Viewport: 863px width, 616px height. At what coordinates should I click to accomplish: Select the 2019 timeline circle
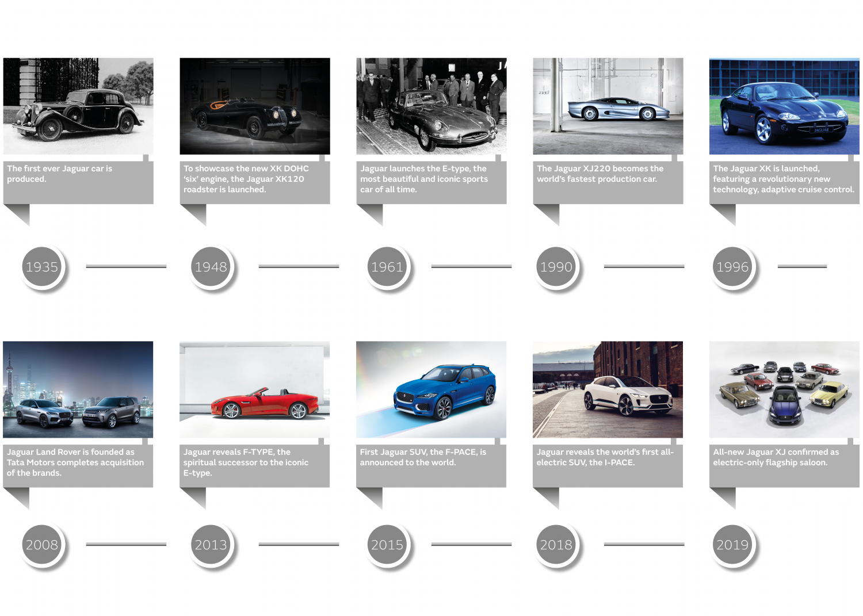point(732,545)
